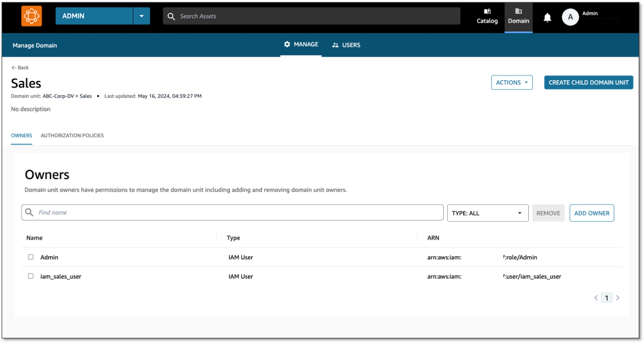Select the Admin owner checkbox

31,257
